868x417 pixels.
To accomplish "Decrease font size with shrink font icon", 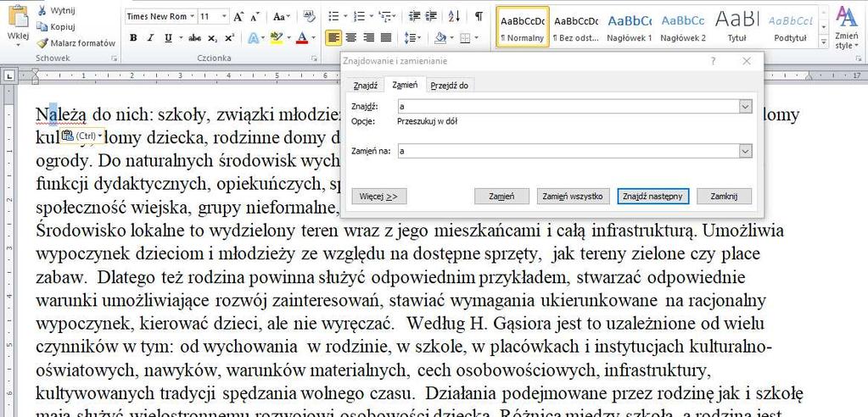I will pos(255,17).
